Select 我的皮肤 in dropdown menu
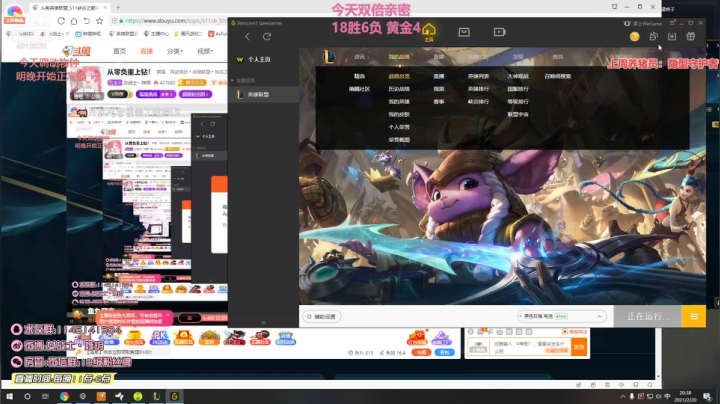Image resolution: width=720 pixels, height=404 pixels. (399, 114)
